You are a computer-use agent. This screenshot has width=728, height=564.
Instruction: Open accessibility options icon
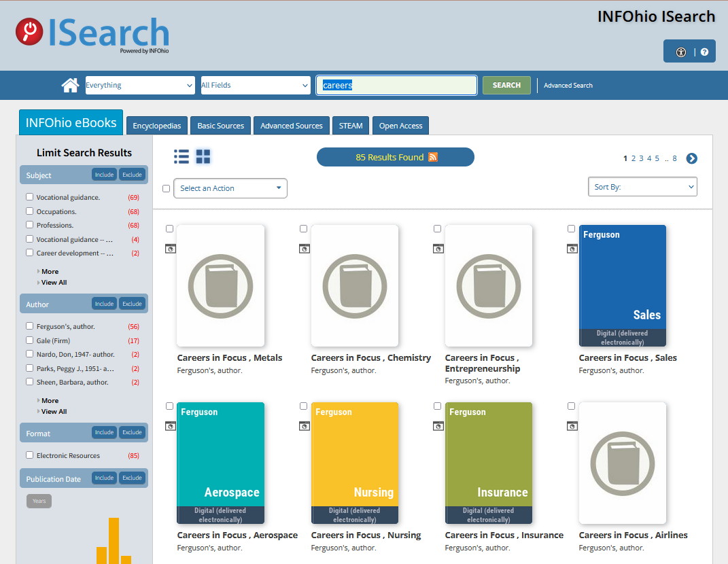[x=680, y=52]
